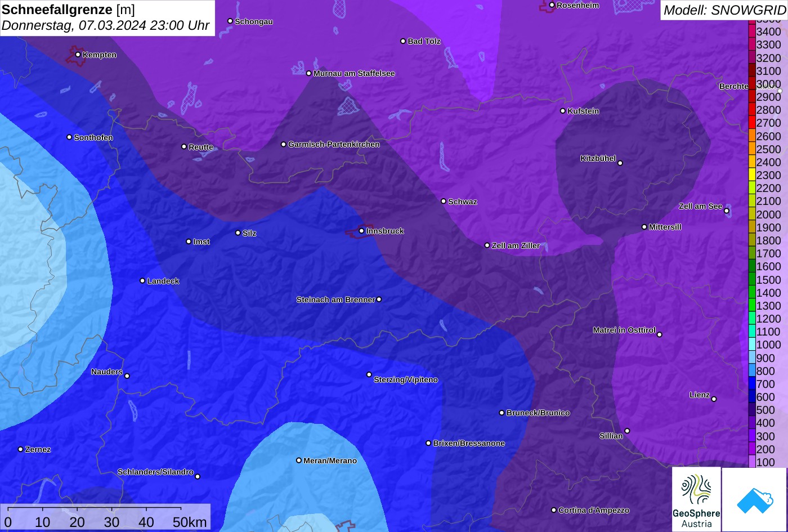Image resolution: width=788 pixels, height=532 pixels.
Task: Click the '50km' scale bar label
Action: 190,522
